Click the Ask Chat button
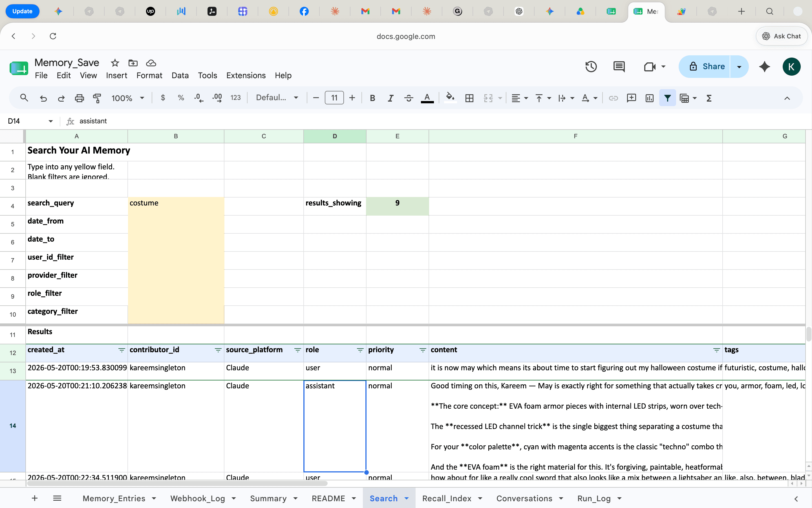812x508 pixels. click(x=782, y=36)
